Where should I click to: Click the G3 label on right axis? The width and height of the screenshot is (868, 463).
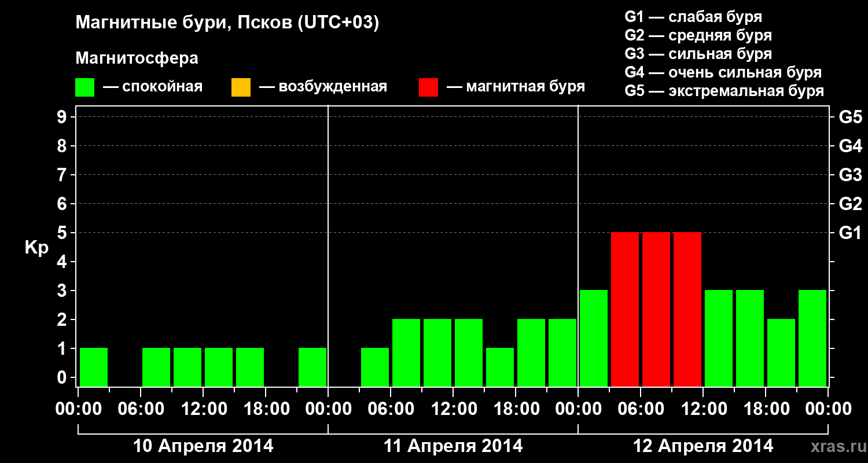[x=850, y=175]
